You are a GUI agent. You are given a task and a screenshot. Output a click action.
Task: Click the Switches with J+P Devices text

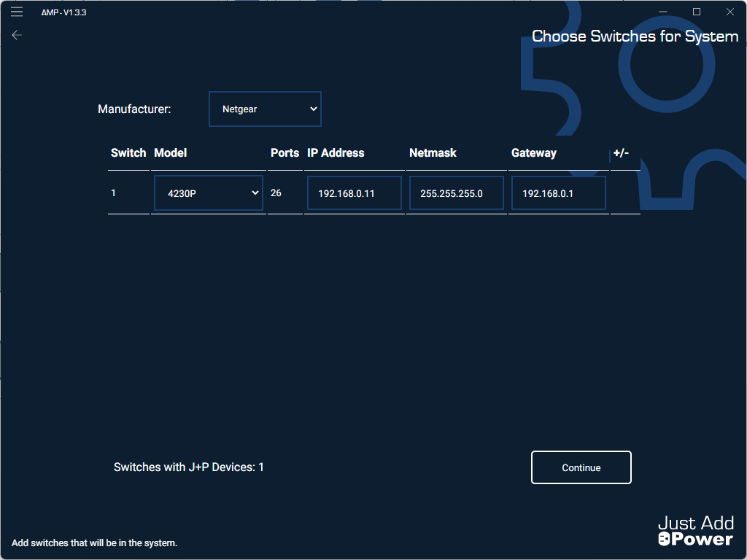pyautogui.click(x=189, y=467)
